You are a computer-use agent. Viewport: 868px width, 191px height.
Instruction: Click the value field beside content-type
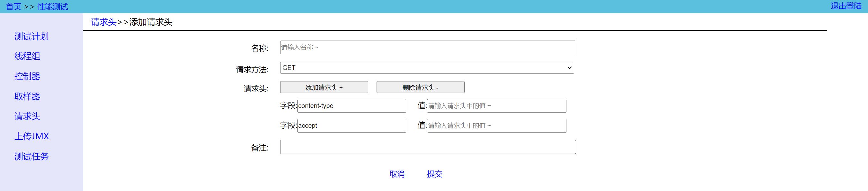coord(496,106)
